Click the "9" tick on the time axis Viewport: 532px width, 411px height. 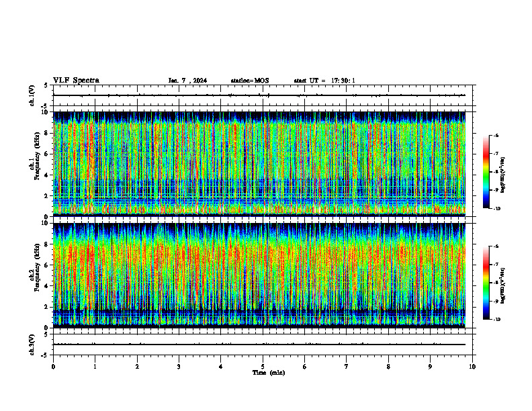point(430,367)
